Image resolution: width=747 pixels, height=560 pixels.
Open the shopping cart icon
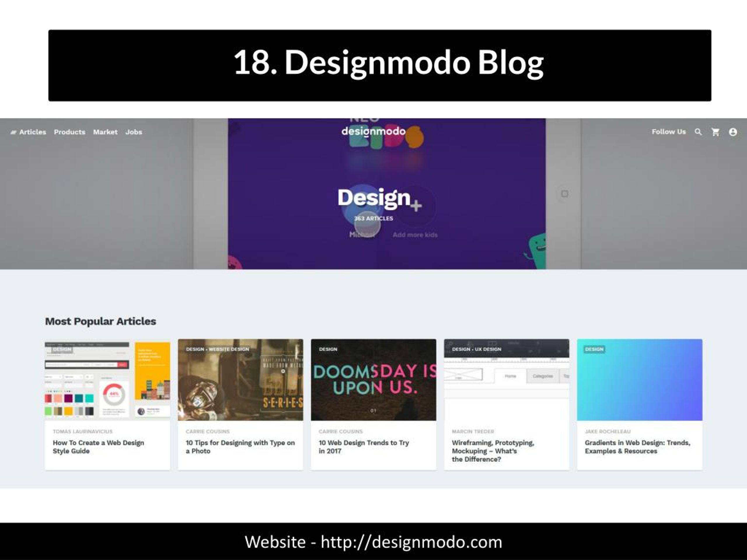(715, 132)
